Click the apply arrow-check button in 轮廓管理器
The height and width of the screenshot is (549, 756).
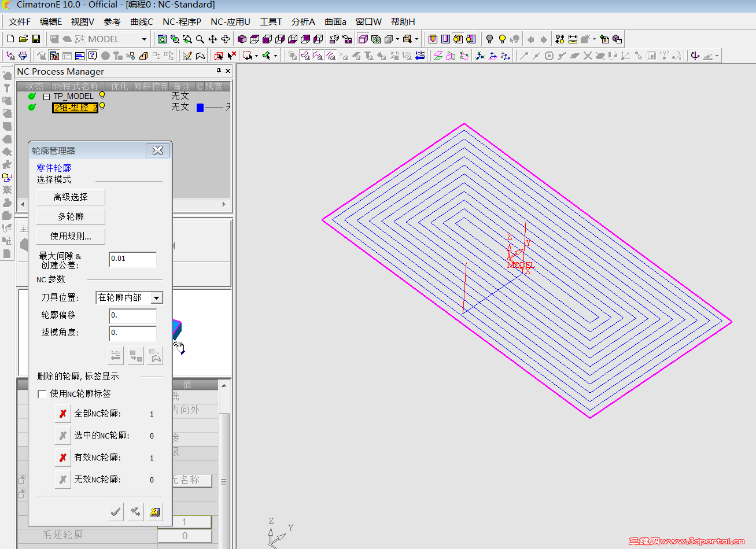(135, 511)
